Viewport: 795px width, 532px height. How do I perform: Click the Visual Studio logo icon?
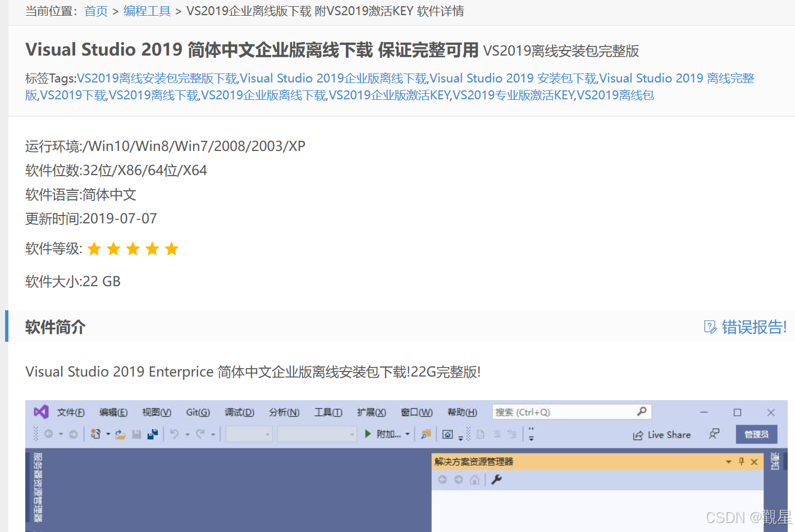click(x=41, y=412)
